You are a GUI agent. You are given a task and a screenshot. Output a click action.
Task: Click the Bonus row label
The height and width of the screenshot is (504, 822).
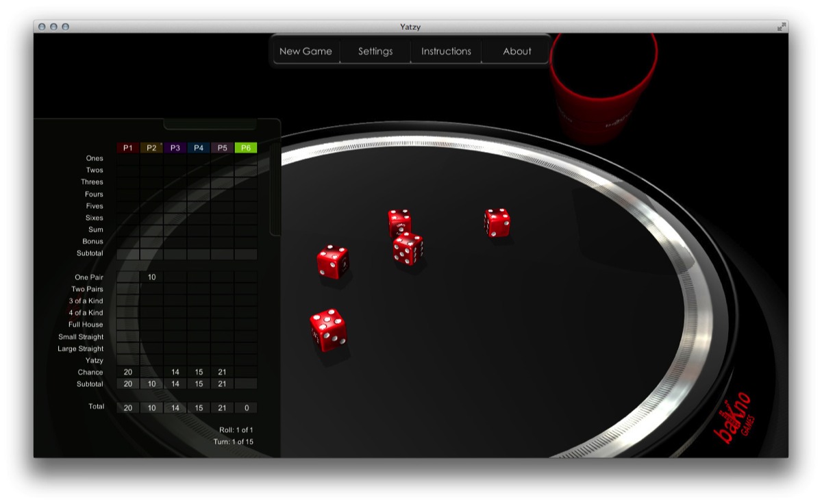click(x=92, y=242)
